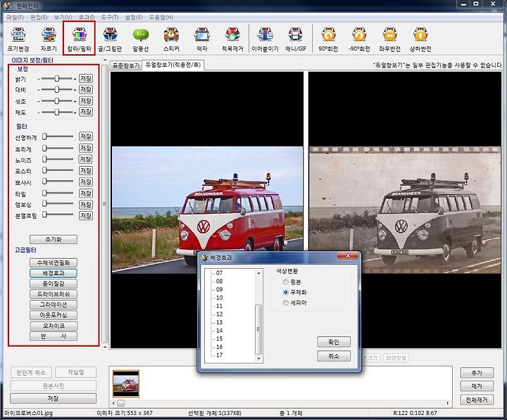Open the 설정(S) menu
The width and height of the screenshot is (507, 420).
coord(134,17)
